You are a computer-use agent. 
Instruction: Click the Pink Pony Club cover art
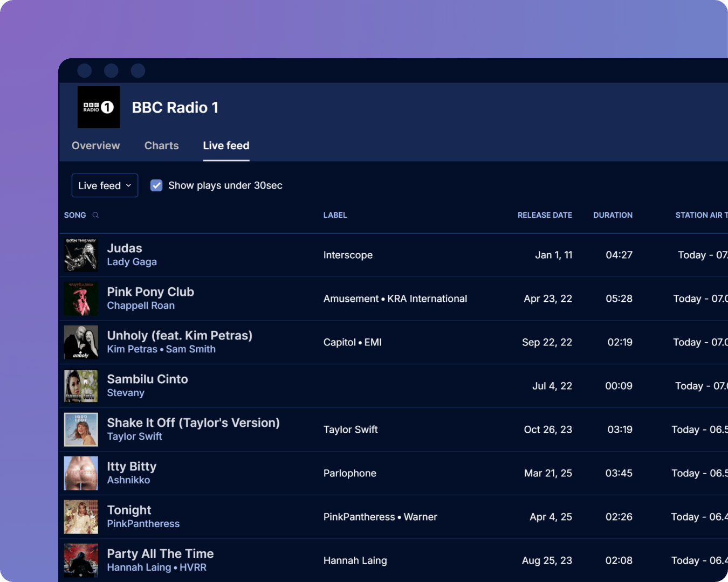80,299
